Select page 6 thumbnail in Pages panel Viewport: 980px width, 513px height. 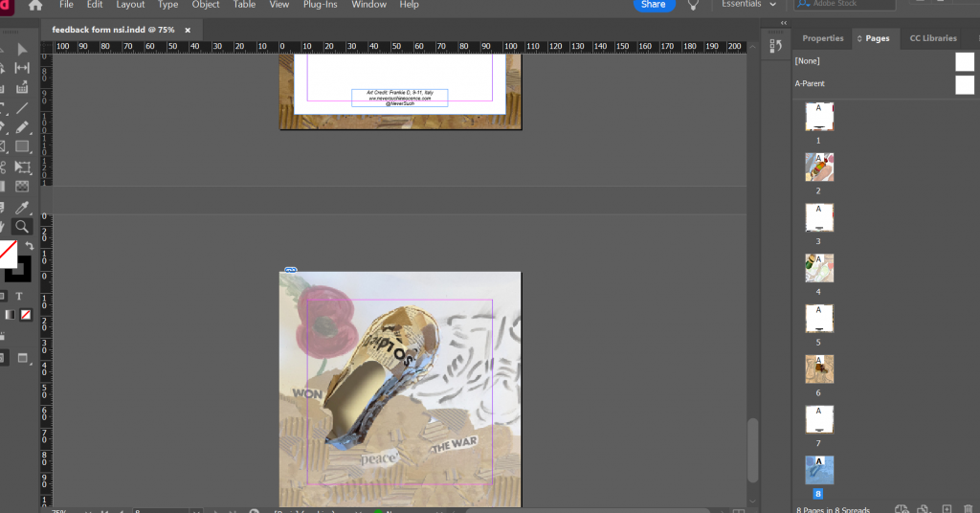click(819, 368)
